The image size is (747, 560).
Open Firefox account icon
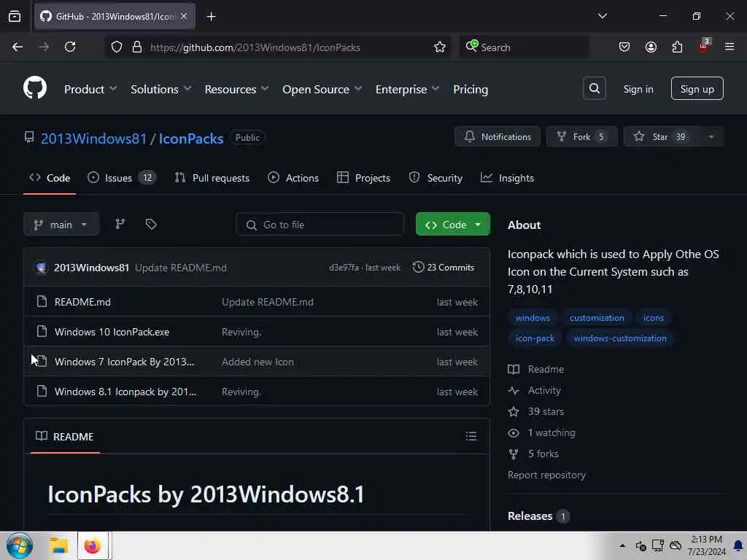tap(651, 47)
